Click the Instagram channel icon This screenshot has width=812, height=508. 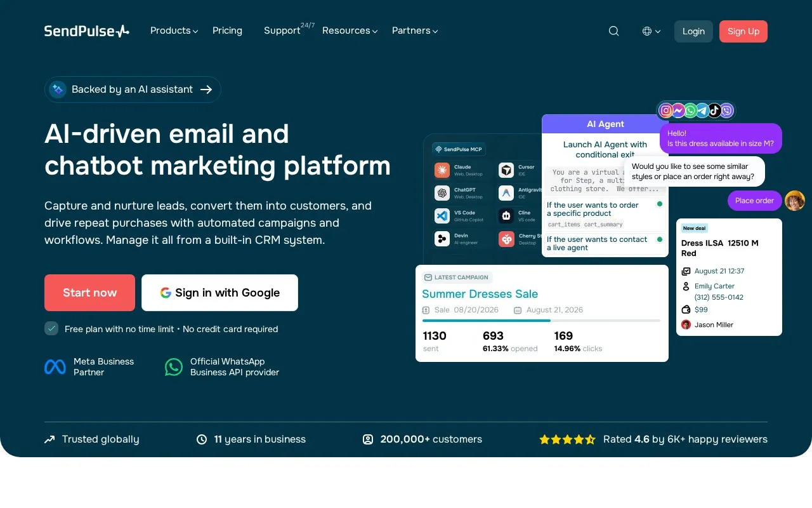666,110
